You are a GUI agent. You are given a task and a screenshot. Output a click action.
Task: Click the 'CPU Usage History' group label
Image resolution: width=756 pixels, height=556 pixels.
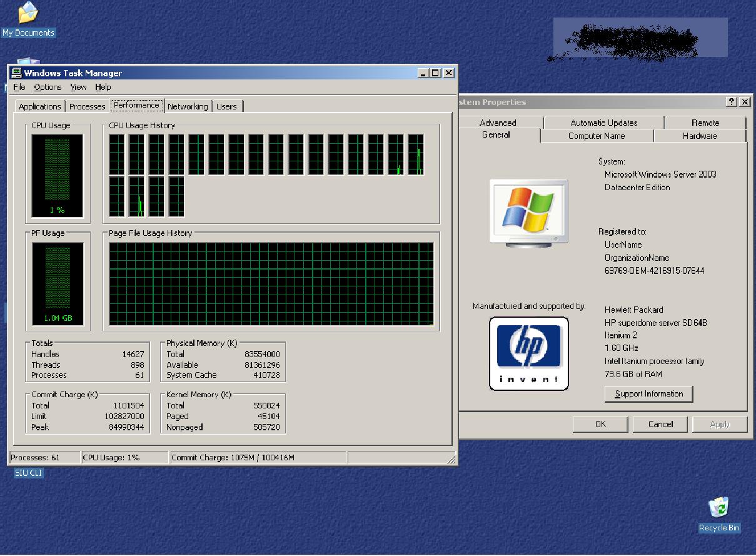pos(142,125)
